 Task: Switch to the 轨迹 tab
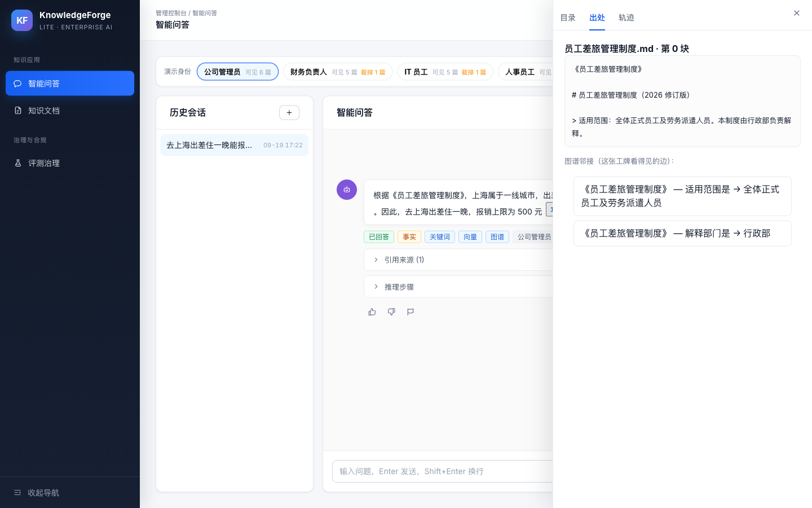626,17
